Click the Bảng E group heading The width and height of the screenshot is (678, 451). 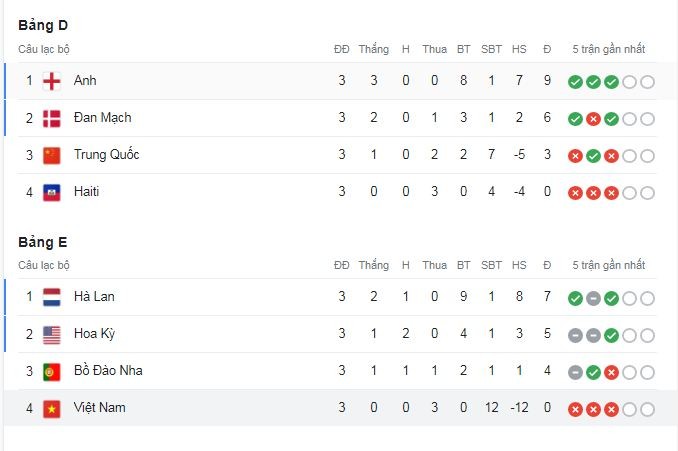coord(42,242)
